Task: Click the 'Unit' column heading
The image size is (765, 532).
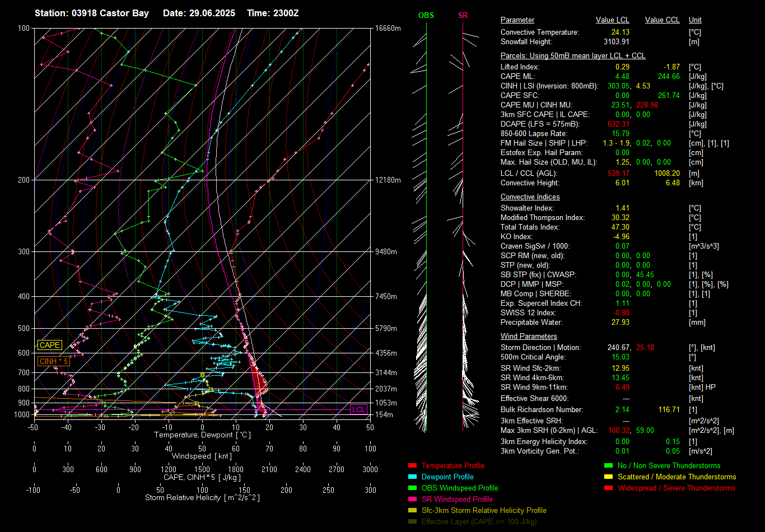Action: [695, 20]
